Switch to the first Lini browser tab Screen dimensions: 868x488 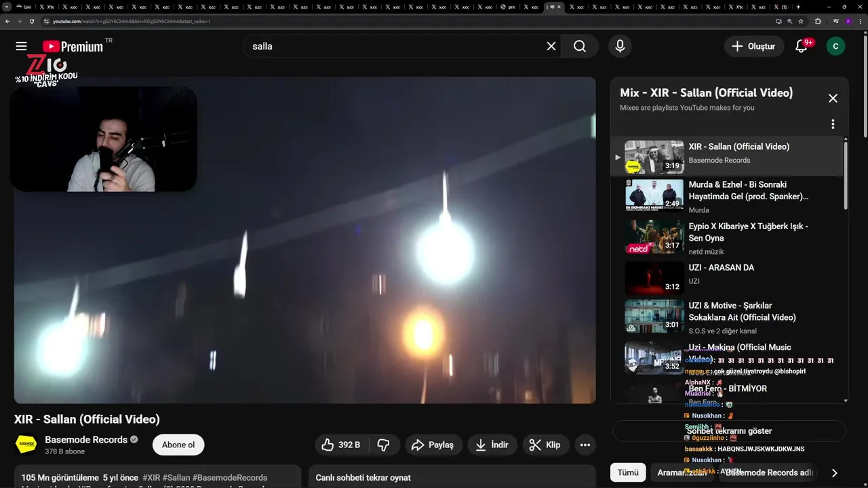click(x=24, y=7)
